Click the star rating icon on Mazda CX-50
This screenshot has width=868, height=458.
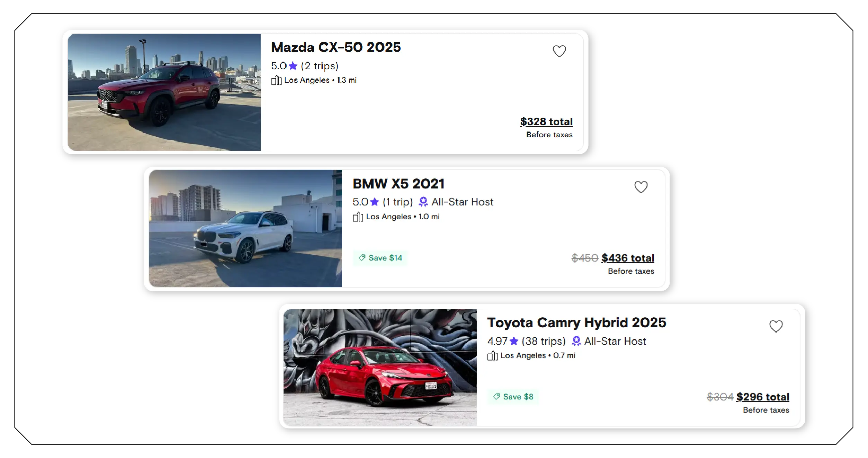[293, 66]
